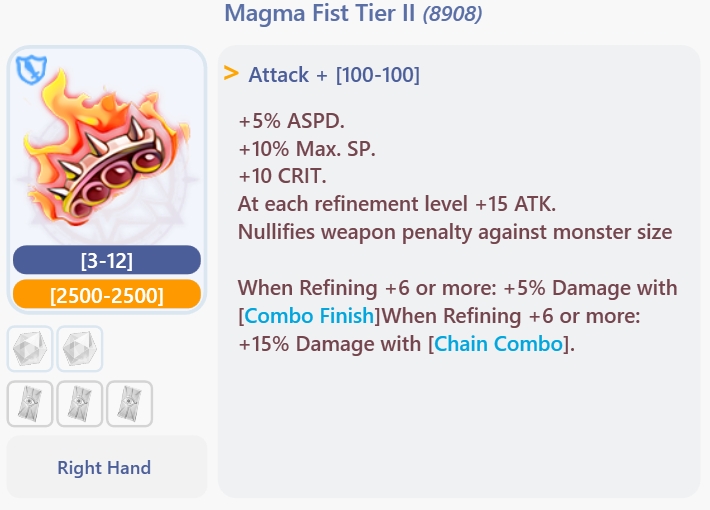Click the Magma Fist Tier II title
Screen dimensions: 710x510
pos(320,14)
